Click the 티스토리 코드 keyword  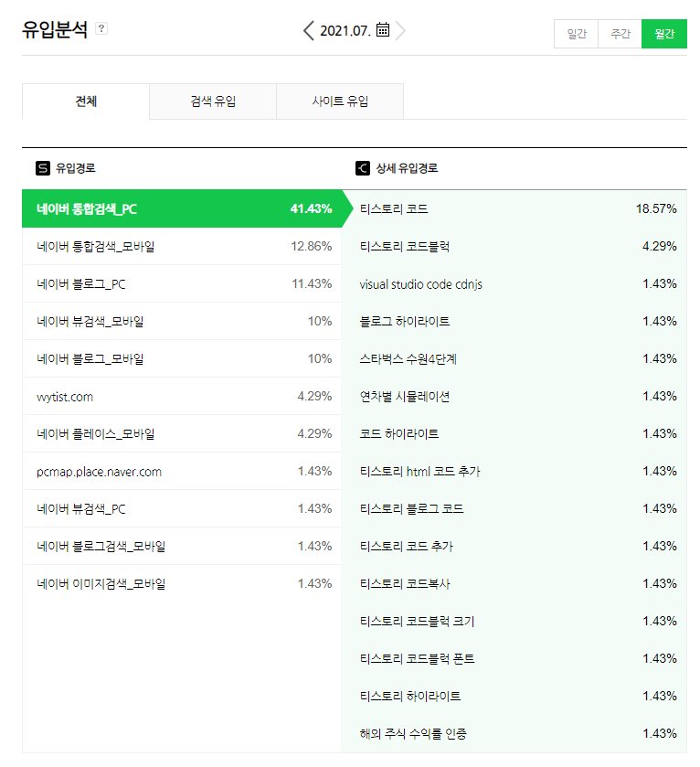pos(394,208)
